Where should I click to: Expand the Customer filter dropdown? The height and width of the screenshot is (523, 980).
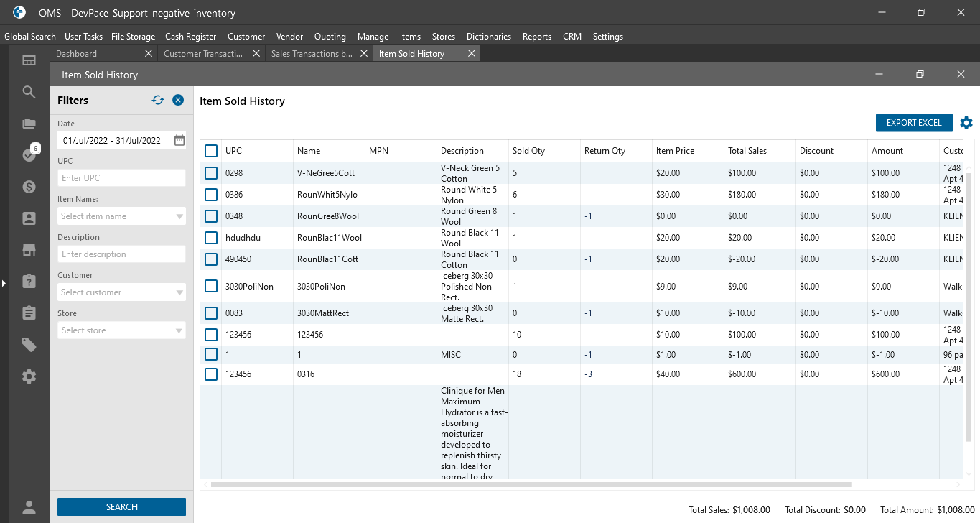[x=179, y=292]
